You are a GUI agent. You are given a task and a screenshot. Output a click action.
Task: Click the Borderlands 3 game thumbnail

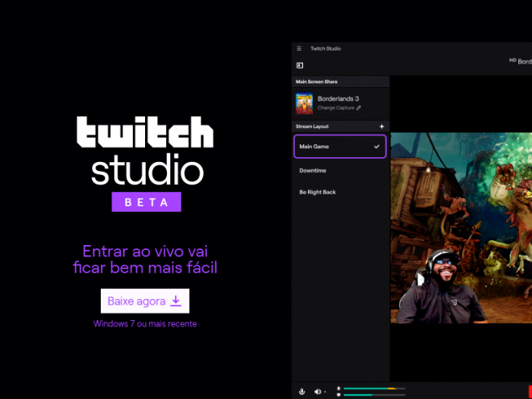pyautogui.click(x=304, y=103)
